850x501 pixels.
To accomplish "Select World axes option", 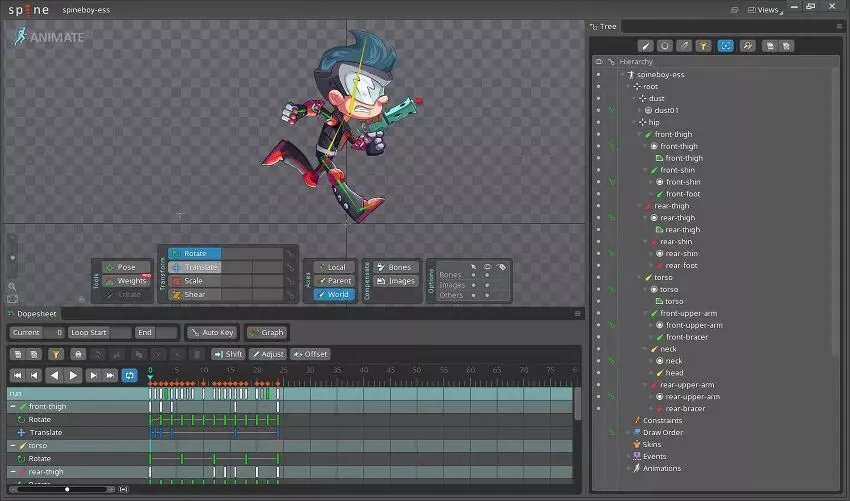I will pos(334,294).
